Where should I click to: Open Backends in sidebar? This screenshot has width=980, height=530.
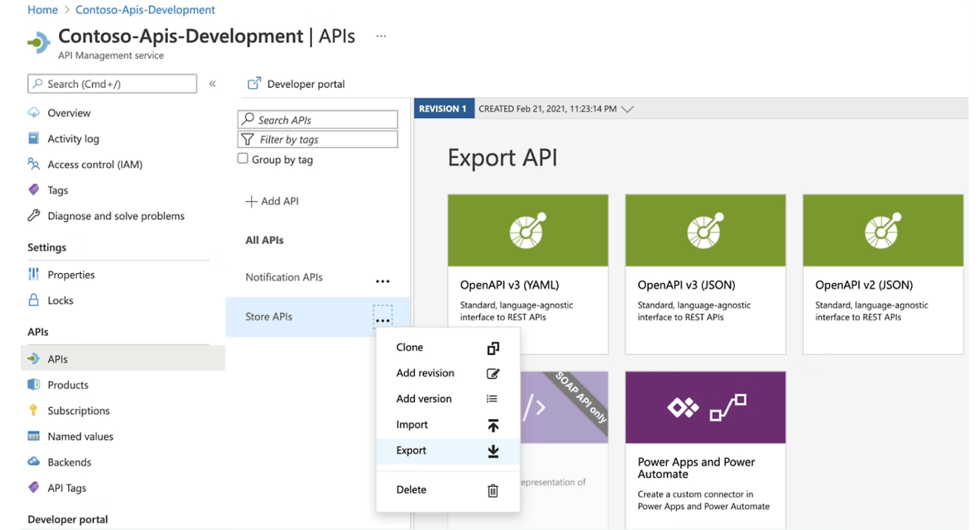point(70,462)
